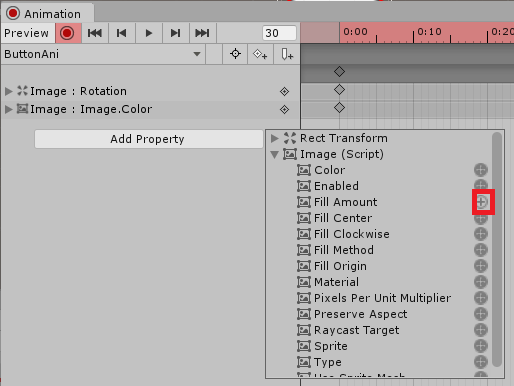Add the Raycast Target property with plus

click(x=481, y=330)
